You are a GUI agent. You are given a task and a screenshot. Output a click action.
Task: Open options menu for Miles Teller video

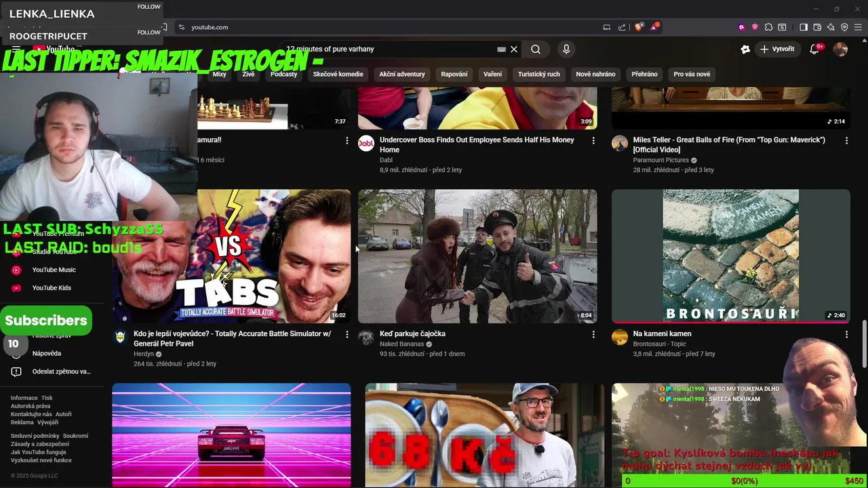tap(846, 140)
